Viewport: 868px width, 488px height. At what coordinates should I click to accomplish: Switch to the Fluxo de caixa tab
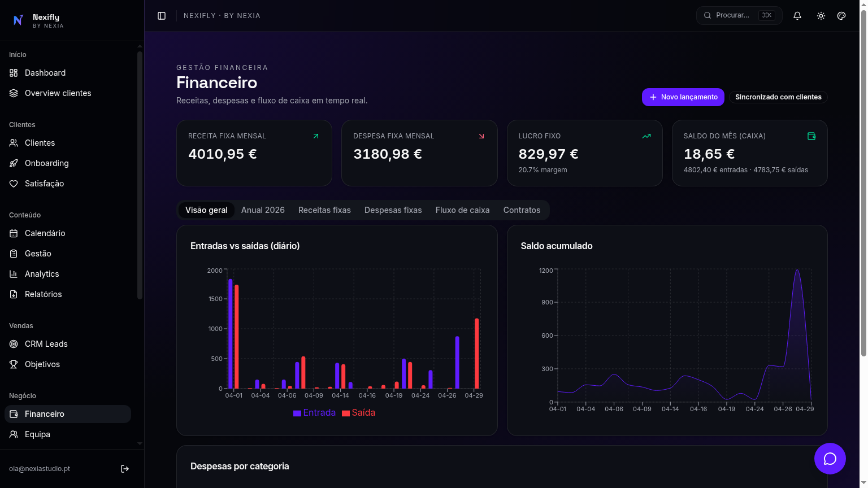point(462,210)
